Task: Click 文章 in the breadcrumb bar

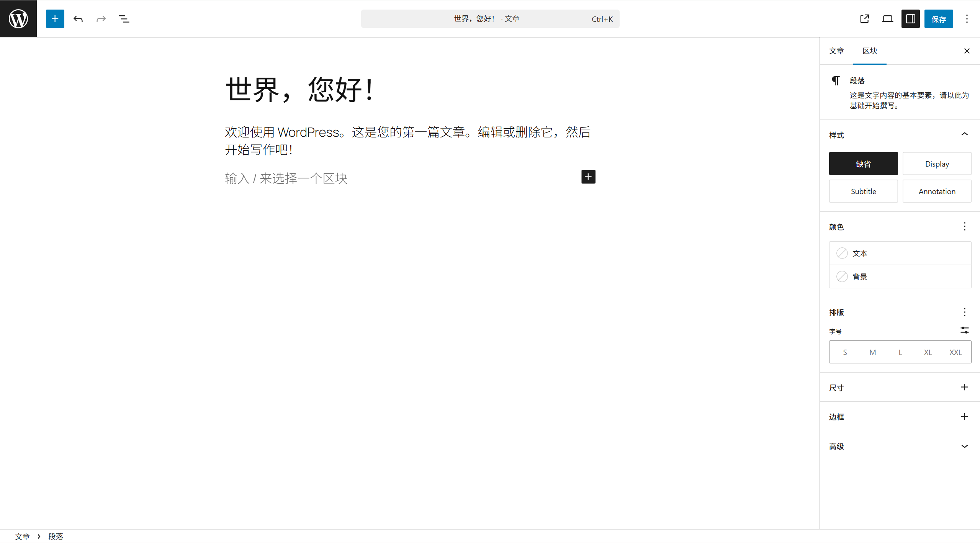Action: pyautogui.click(x=23, y=536)
